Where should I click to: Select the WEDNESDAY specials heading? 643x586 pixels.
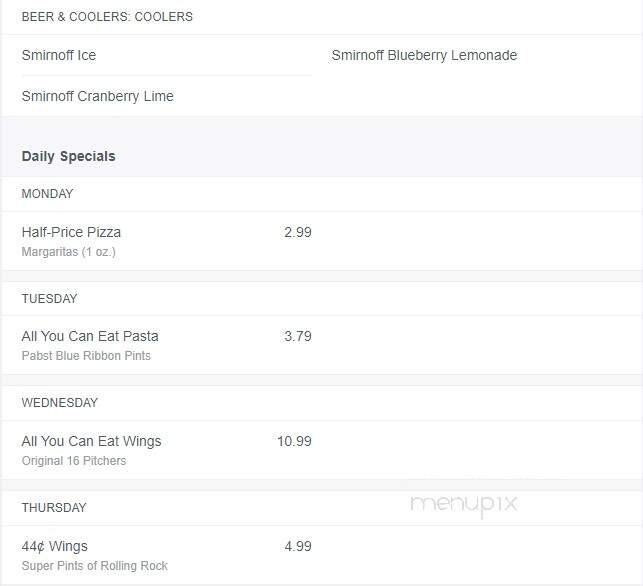tap(59, 403)
